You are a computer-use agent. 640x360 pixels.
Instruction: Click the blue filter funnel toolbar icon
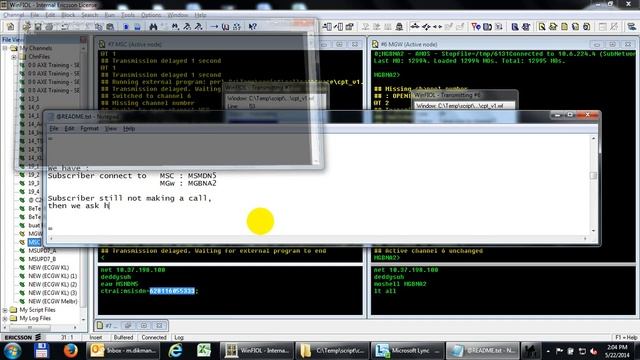(x=476, y=27)
